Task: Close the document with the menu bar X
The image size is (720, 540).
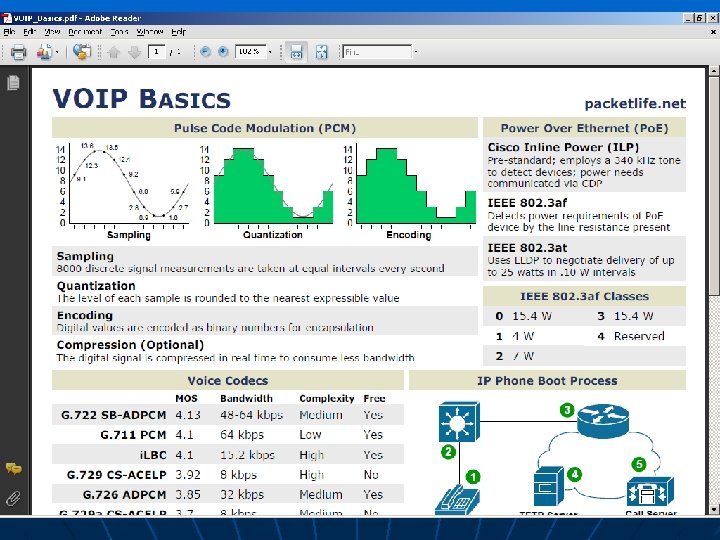Action: point(713,32)
